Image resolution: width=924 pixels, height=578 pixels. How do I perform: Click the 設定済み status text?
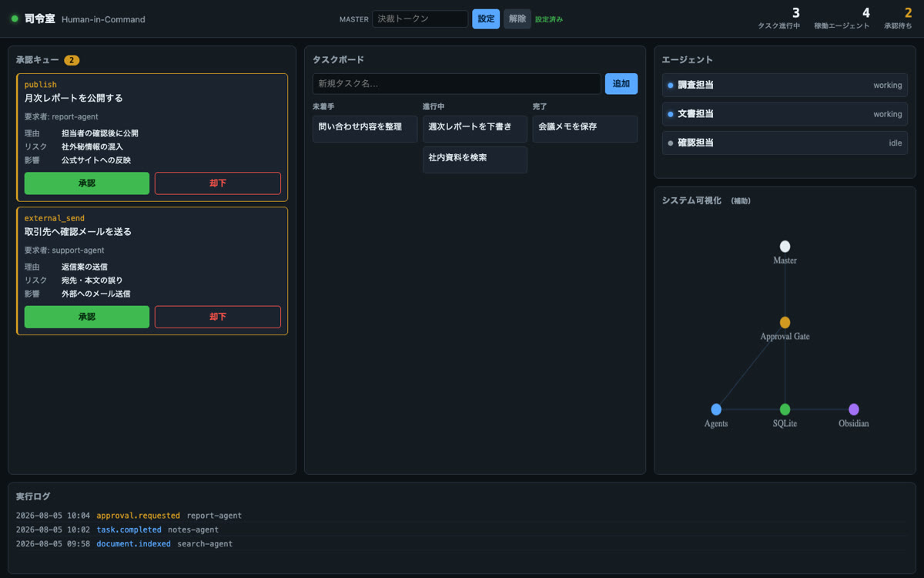pos(549,19)
